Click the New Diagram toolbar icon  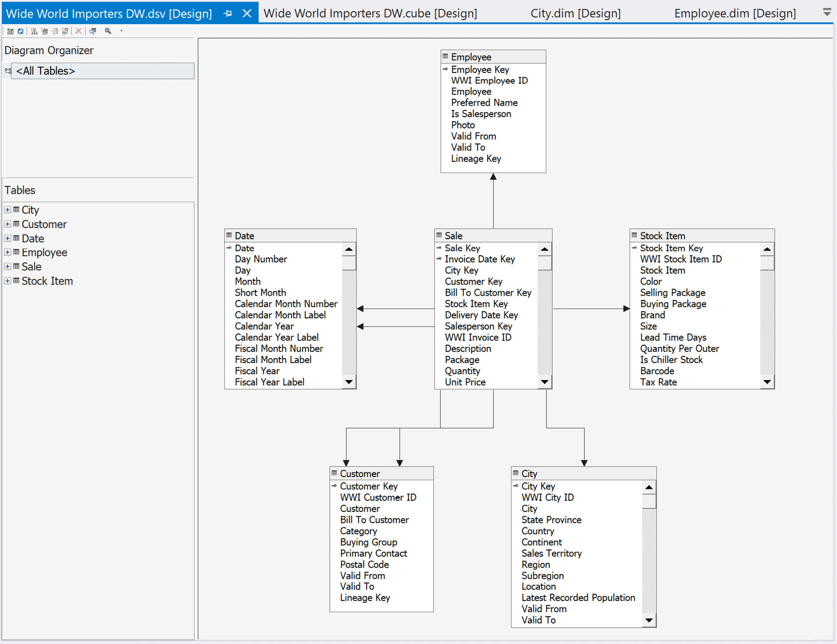coord(34,31)
